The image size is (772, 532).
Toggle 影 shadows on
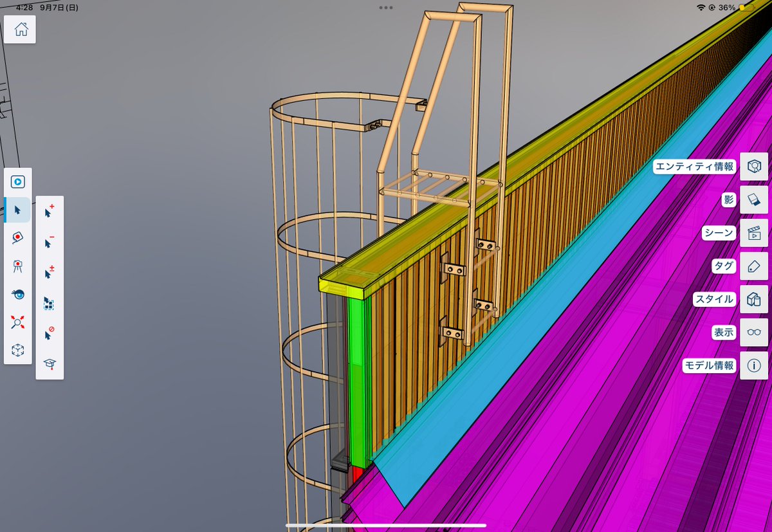click(x=753, y=199)
